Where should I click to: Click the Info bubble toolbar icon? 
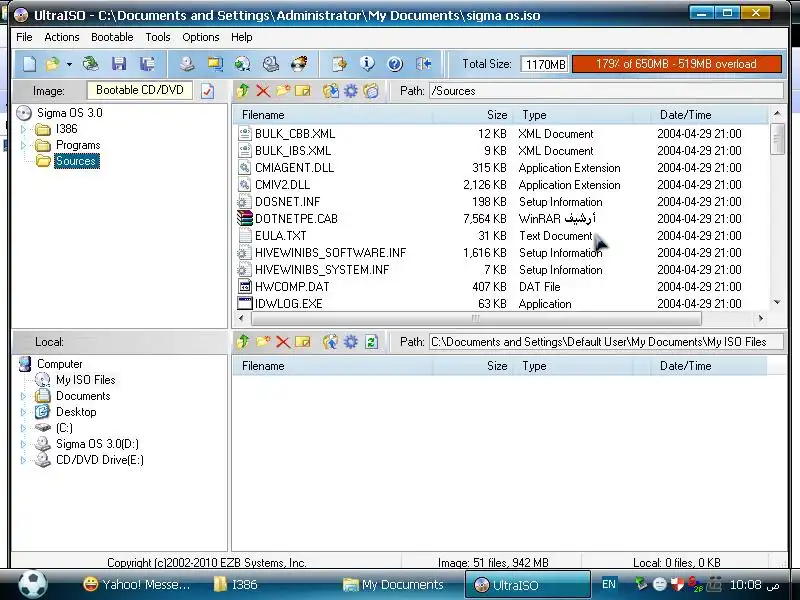(367, 64)
